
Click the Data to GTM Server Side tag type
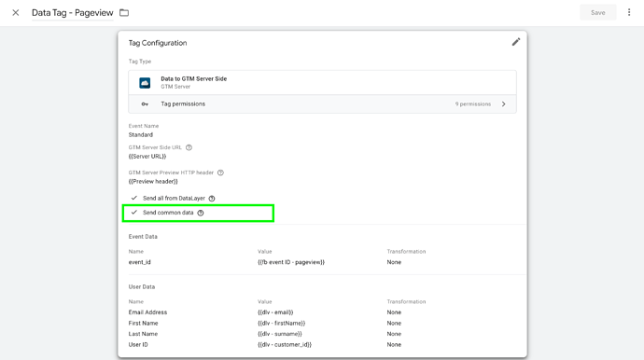[x=322, y=82]
